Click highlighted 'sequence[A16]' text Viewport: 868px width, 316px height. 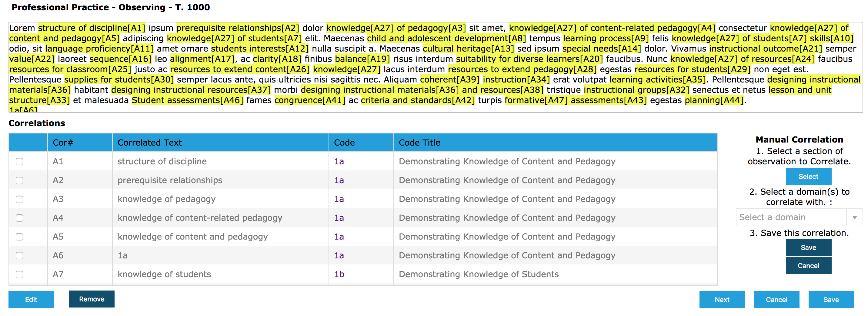(121, 59)
